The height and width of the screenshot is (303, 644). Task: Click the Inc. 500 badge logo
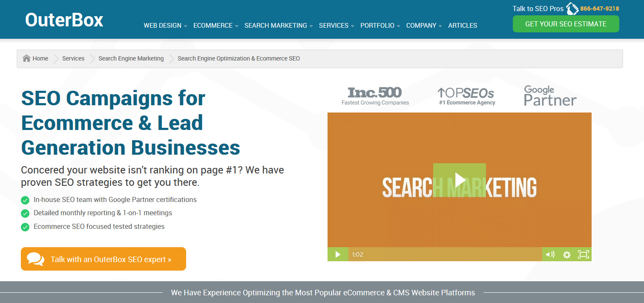click(x=375, y=96)
